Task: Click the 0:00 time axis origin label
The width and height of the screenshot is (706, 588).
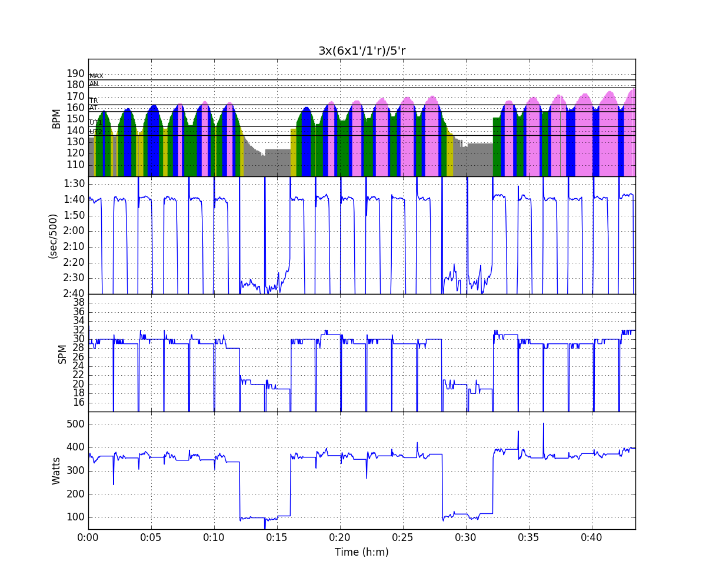Action: click(88, 537)
